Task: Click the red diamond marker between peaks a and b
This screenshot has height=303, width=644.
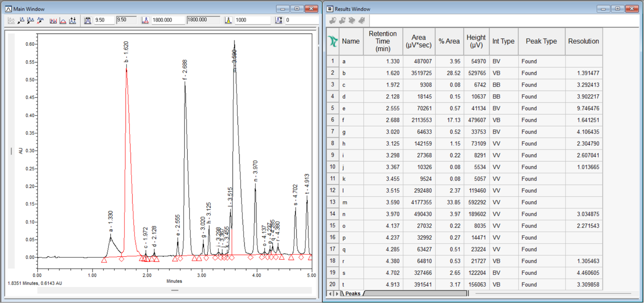Action: [x=121, y=259]
